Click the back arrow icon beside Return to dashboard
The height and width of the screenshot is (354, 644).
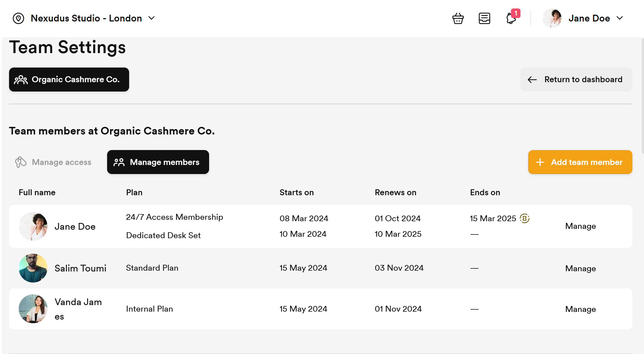[532, 80]
